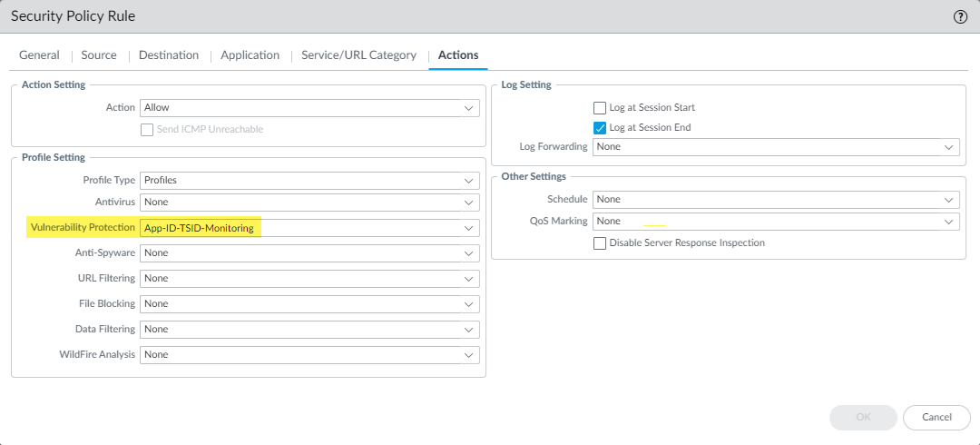Expand the Log Forwarding dropdown
Viewport: 980px width, 445px height.
776,147
